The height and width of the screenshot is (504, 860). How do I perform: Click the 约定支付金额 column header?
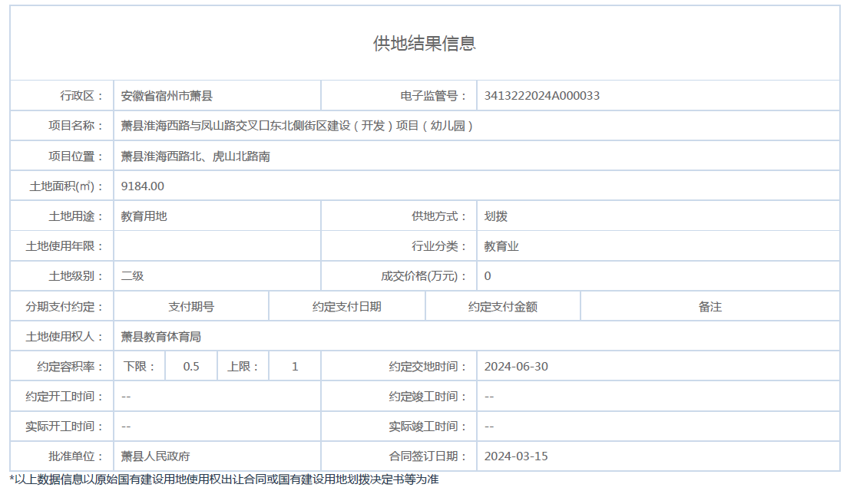pos(502,307)
